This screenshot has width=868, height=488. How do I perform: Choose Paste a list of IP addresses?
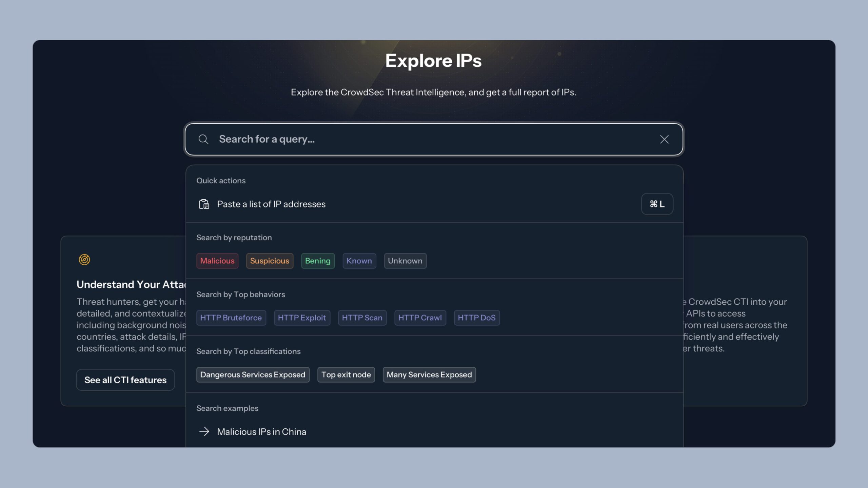434,204
